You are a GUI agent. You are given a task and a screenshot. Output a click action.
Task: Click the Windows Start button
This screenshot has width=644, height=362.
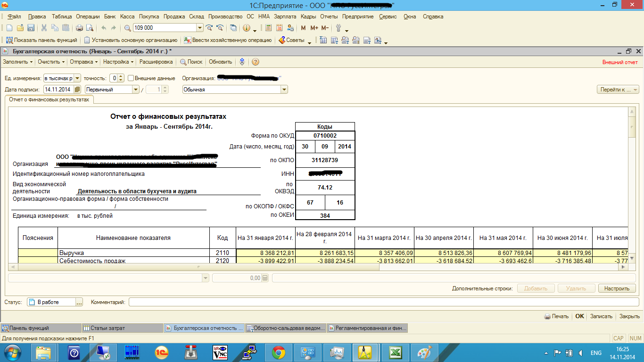12,353
